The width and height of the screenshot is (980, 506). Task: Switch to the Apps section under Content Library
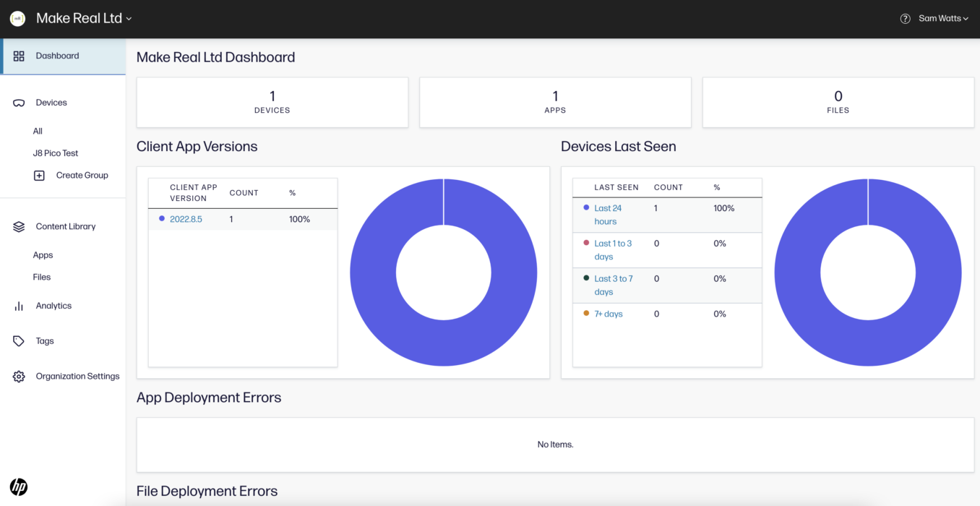[43, 254]
